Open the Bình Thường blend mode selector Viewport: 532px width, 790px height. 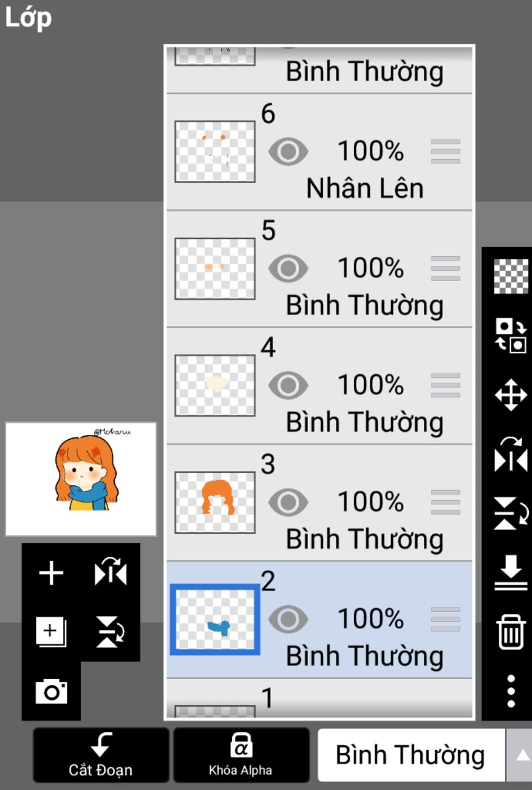411,755
